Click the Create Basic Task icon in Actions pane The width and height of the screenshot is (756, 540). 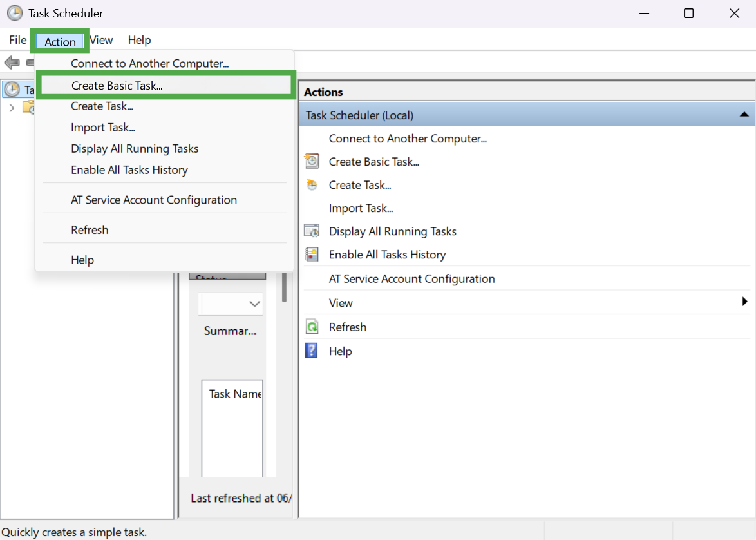312,160
